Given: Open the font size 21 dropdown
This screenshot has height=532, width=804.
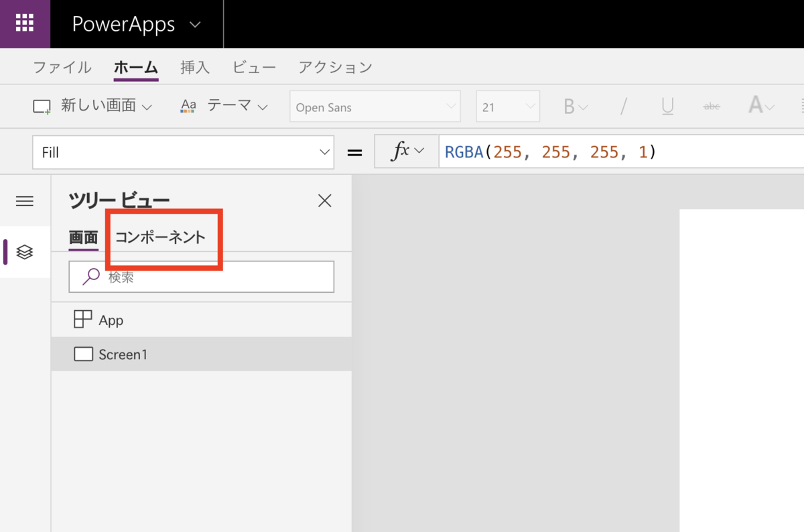Looking at the screenshot, I should tap(508, 107).
